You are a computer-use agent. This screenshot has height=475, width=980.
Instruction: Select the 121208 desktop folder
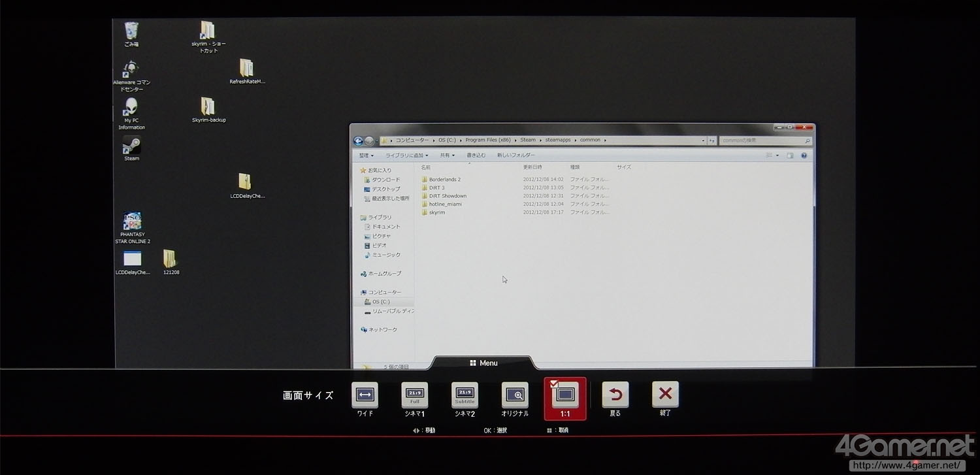(x=171, y=262)
